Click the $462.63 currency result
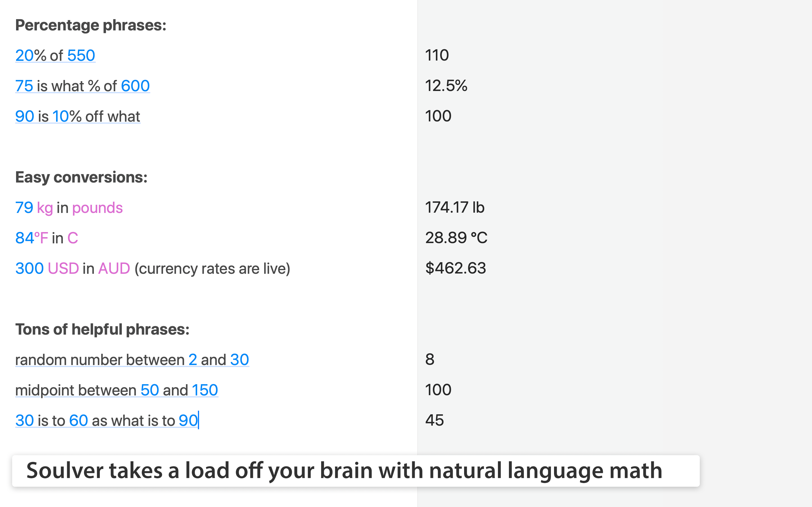The image size is (812, 507). [x=455, y=268]
